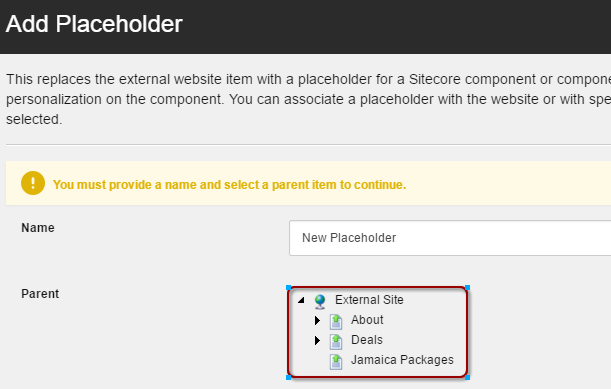The image size is (611, 389).
Task: Click the Add Placeholder dialog title
Action: (94, 24)
